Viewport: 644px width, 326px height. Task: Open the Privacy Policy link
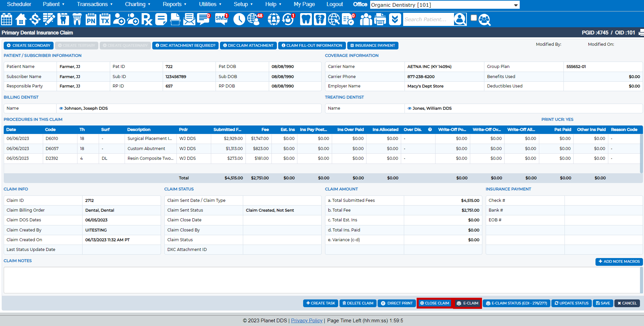pos(307,321)
